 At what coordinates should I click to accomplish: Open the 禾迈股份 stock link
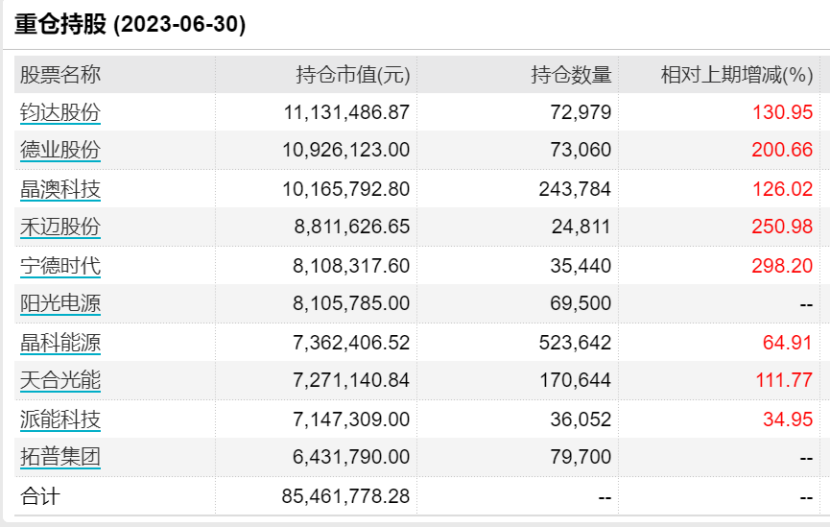[60, 227]
